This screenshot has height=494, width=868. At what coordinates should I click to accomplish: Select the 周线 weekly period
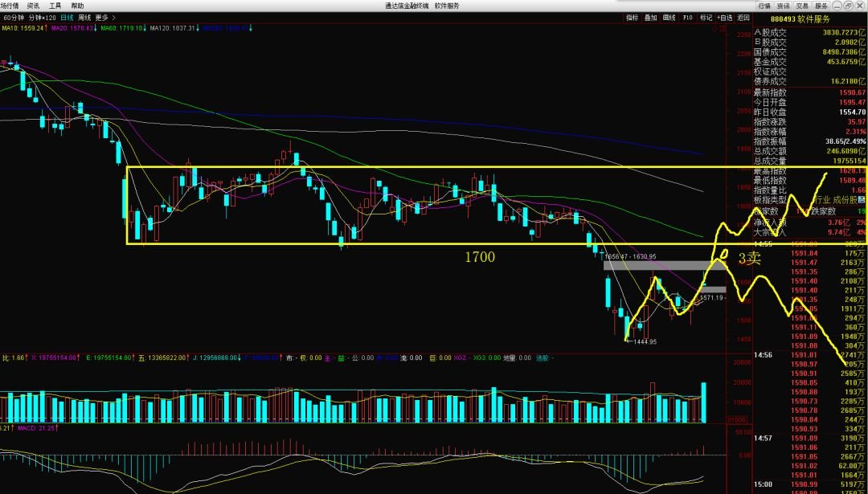point(84,18)
